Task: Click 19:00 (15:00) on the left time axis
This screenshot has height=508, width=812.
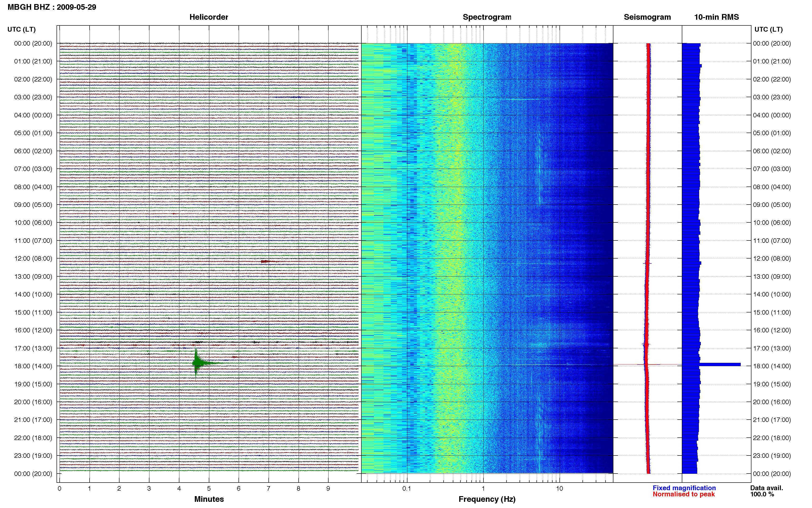Action: tap(33, 384)
